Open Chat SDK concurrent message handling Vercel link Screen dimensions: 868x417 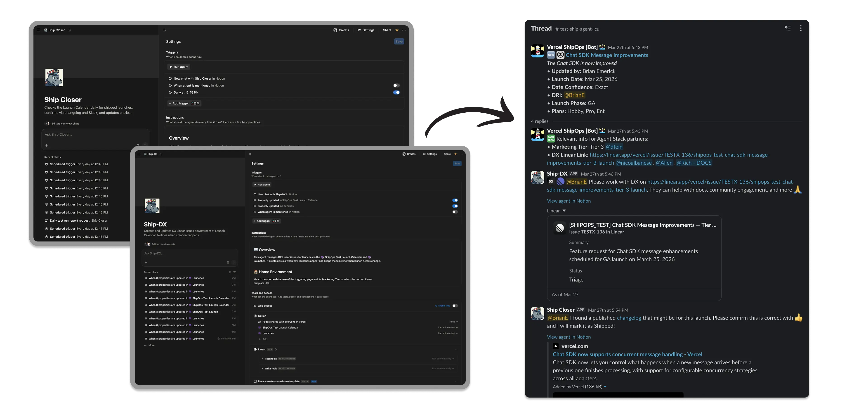click(627, 354)
